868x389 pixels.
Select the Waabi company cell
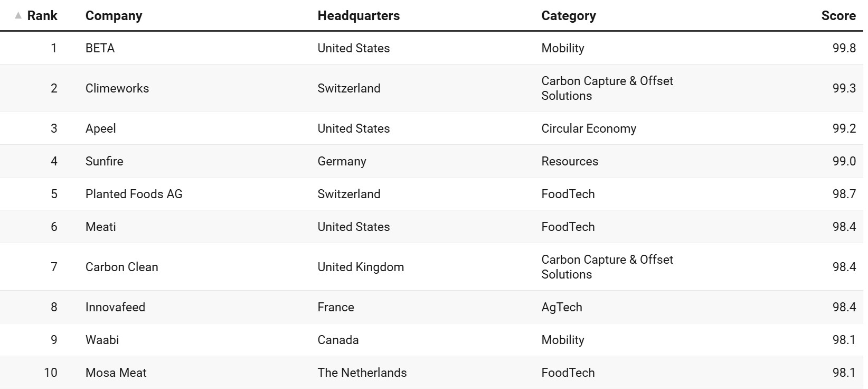(102, 340)
